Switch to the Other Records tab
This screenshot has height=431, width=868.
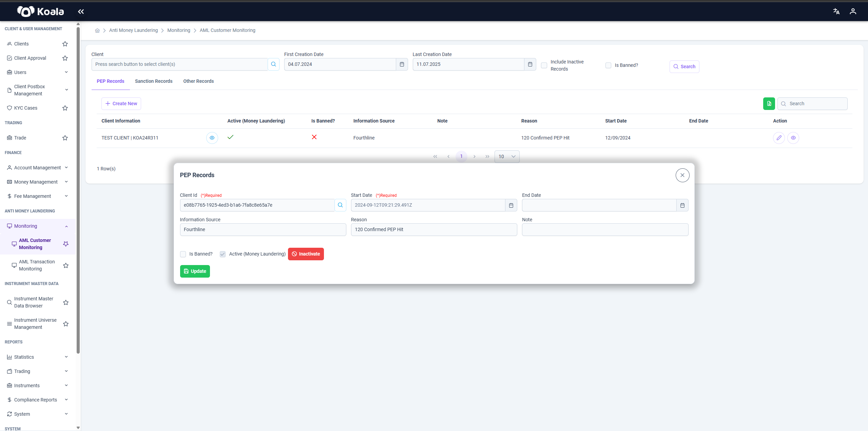click(198, 81)
